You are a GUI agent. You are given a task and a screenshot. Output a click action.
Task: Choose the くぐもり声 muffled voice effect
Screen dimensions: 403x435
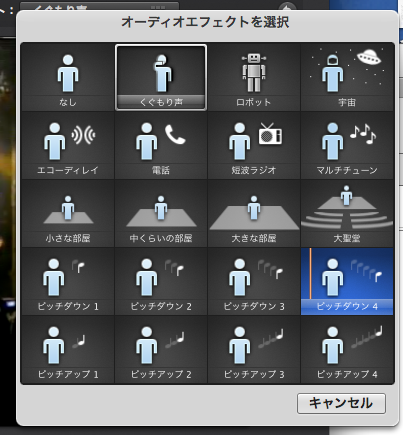[x=161, y=77]
